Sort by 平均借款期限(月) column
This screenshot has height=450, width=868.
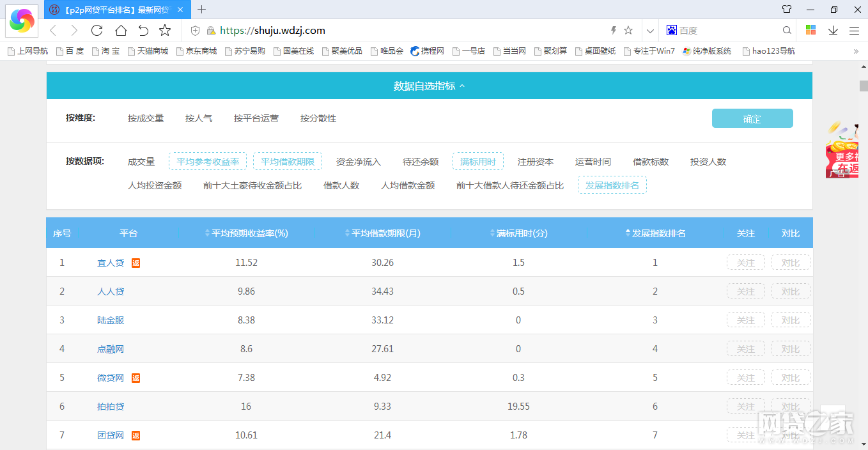(x=382, y=233)
